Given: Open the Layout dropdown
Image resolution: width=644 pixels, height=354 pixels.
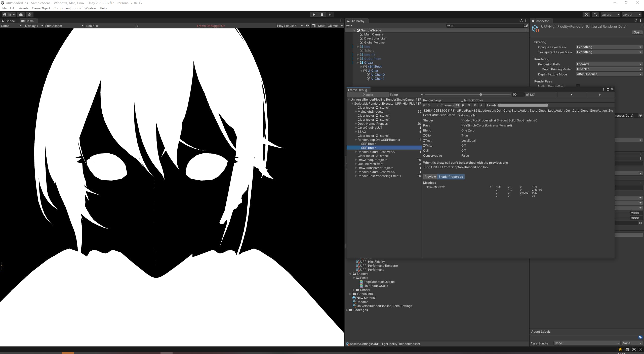Looking at the screenshot, I should click(x=631, y=15).
